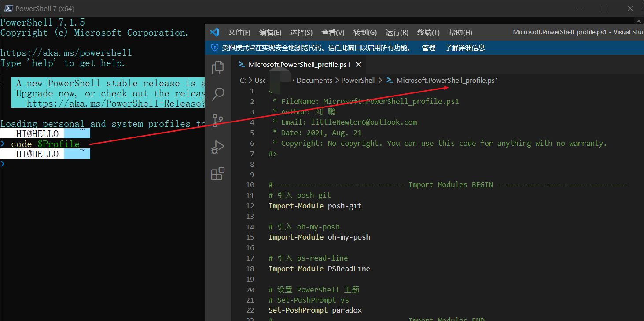Click the VS Code logo icon

214,32
